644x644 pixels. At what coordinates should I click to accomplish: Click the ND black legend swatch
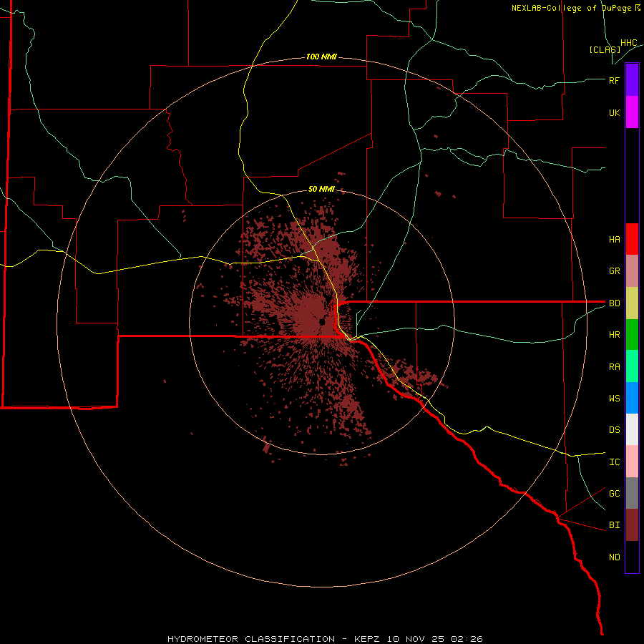click(x=632, y=557)
